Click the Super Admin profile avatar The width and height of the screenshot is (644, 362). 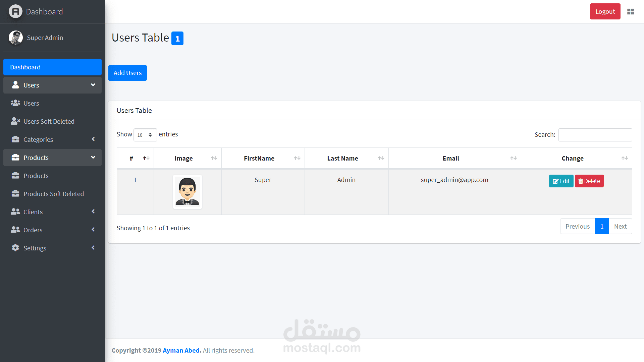pyautogui.click(x=15, y=38)
